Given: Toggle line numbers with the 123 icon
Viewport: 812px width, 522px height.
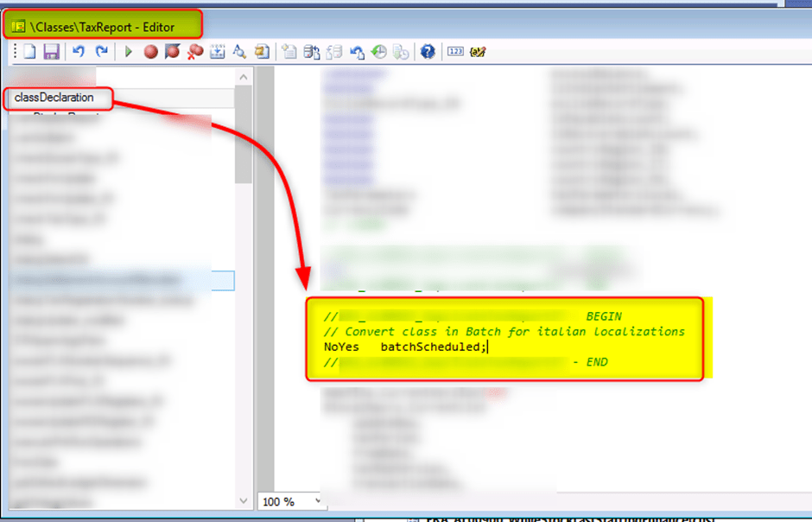Looking at the screenshot, I should click(x=455, y=52).
